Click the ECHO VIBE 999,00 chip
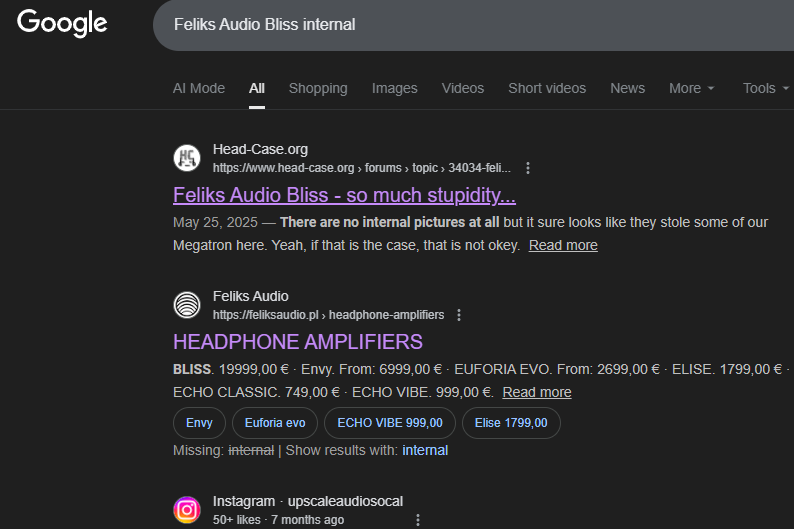Viewport: 794px width, 529px height. pyautogui.click(x=389, y=423)
